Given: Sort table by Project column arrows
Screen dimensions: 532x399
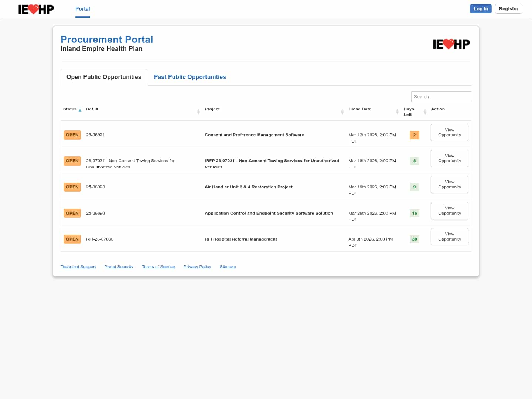Looking at the screenshot, I should [342, 112].
